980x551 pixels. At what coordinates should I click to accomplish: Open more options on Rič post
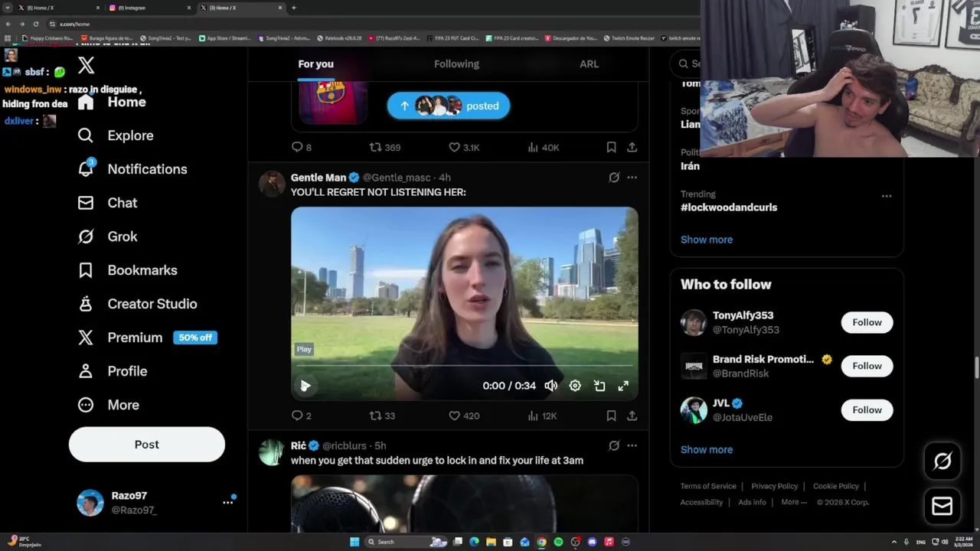pyautogui.click(x=632, y=445)
